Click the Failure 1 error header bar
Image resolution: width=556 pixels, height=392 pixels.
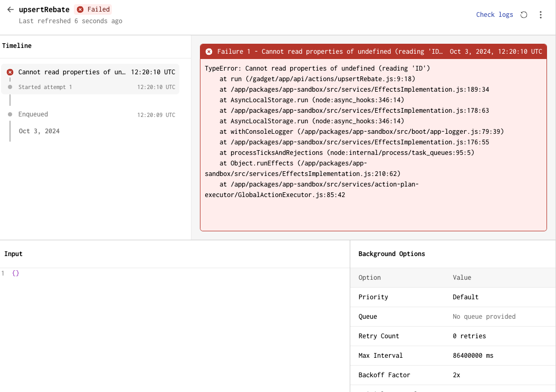pyautogui.click(x=373, y=52)
